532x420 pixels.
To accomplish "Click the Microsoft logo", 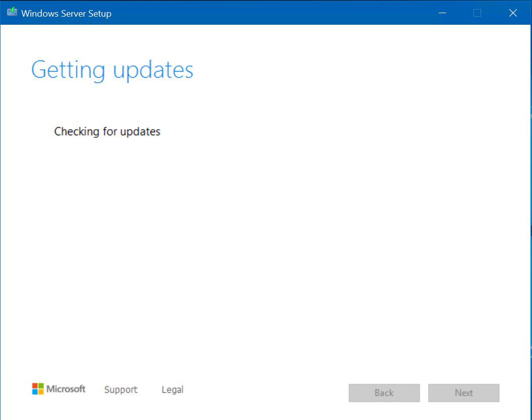I will pyautogui.click(x=59, y=389).
